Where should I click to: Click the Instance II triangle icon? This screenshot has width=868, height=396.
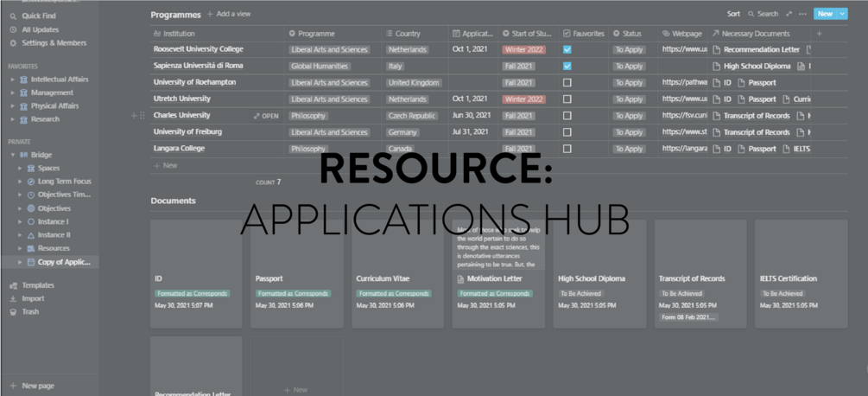point(31,235)
